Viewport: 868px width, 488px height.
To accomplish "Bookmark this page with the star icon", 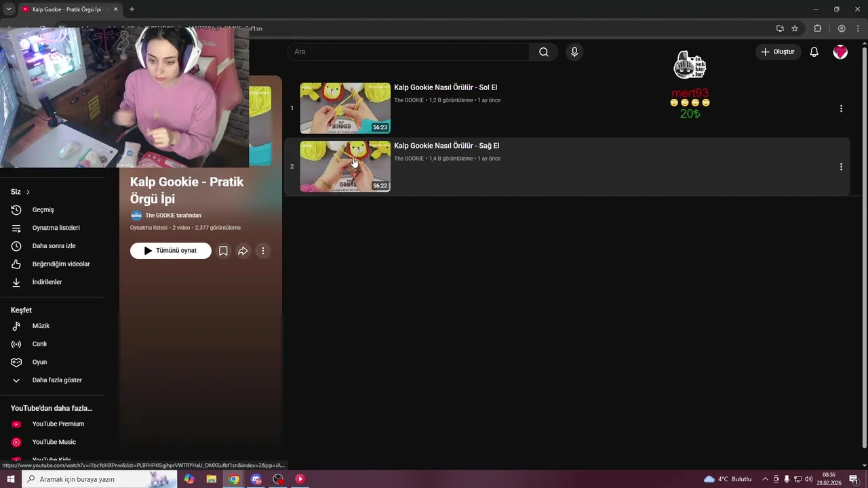I will 795,28.
